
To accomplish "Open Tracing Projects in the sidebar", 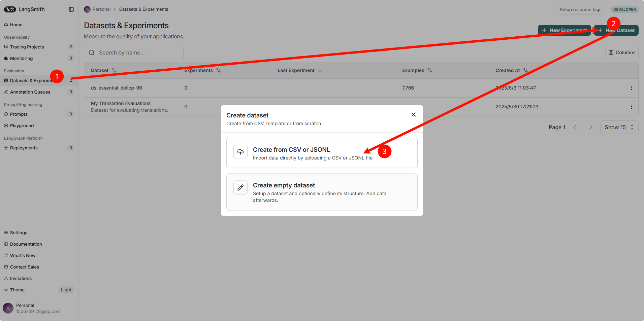I will click(39, 47).
